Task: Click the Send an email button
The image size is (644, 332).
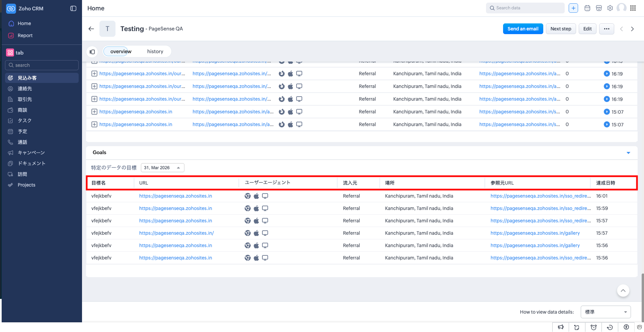Action: tap(522, 29)
